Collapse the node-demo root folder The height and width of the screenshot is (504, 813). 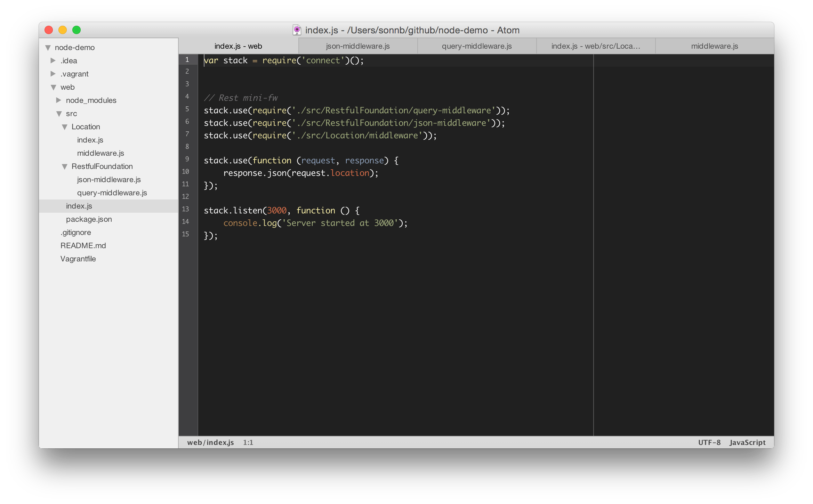tap(48, 48)
